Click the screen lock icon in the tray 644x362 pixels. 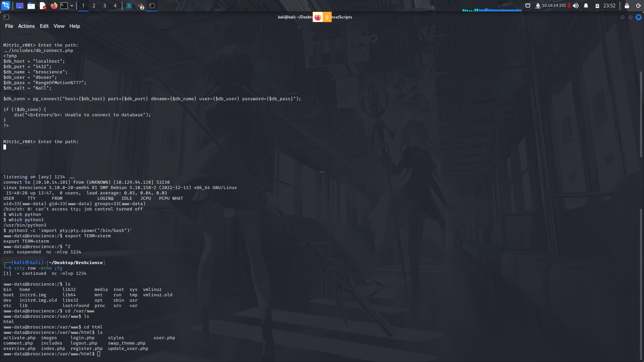(x=627, y=5)
